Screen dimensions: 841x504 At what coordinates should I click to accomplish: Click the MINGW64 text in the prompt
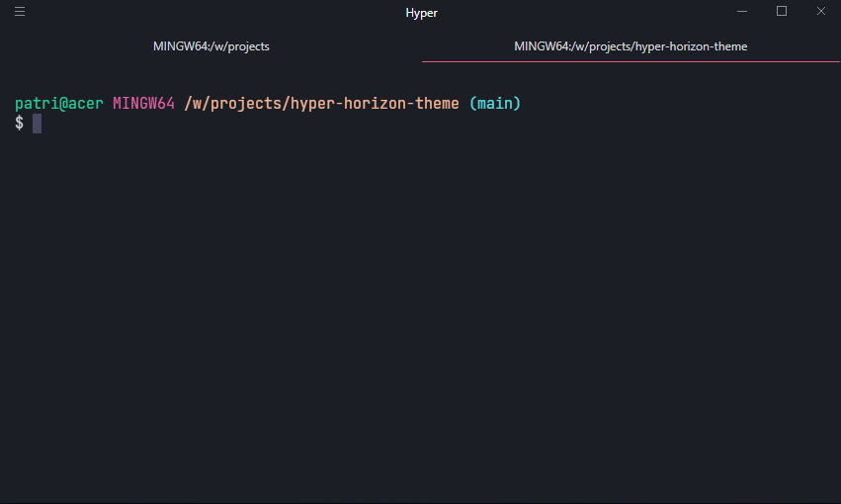tap(143, 104)
